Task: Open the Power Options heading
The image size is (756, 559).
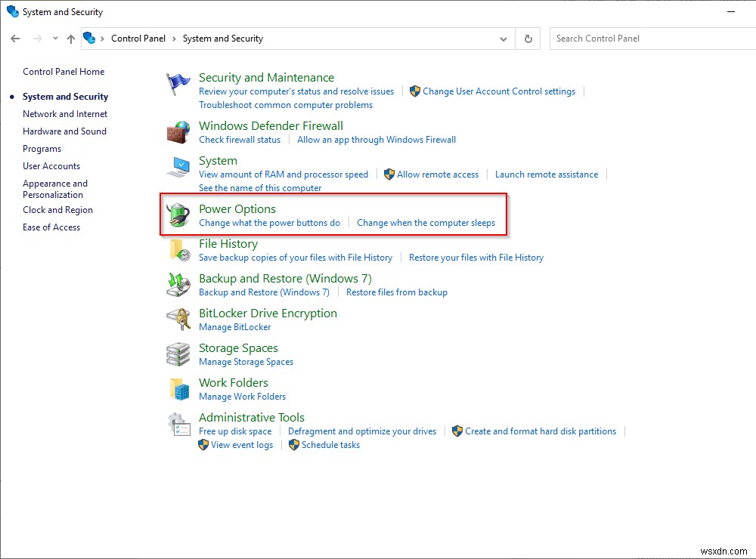Action: [x=237, y=209]
